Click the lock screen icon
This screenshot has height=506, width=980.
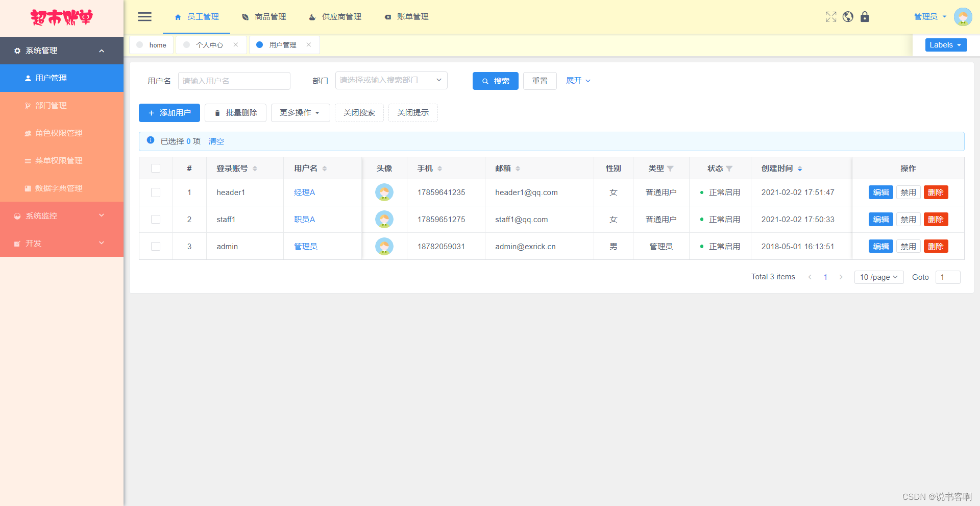pyautogui.click(x=865, y=17)
